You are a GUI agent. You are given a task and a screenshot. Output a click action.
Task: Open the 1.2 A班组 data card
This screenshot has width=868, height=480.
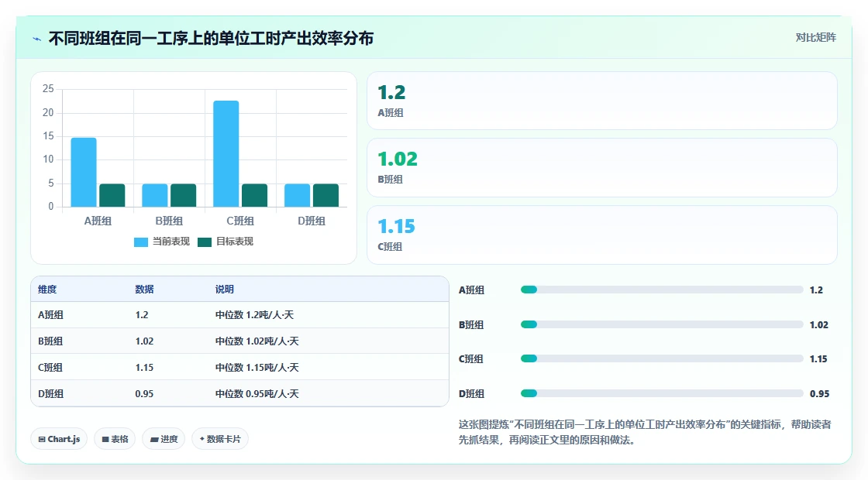click(601, 101)
